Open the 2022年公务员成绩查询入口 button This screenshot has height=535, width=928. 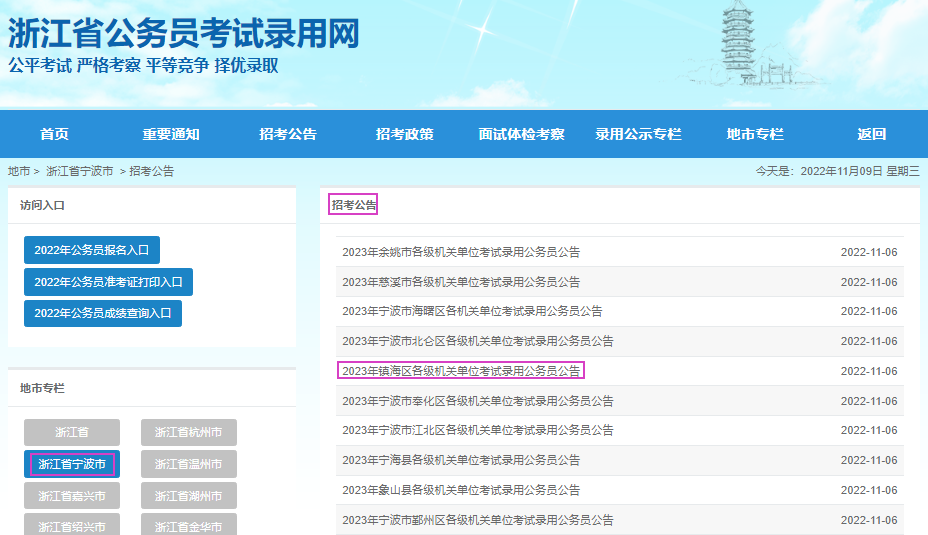coord(103,313)
